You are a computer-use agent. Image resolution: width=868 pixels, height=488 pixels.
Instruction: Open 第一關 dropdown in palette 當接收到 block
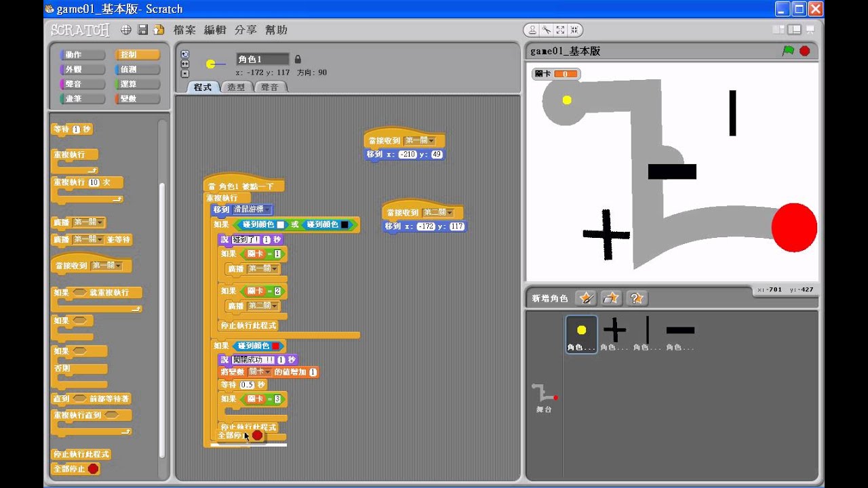(107, 266)
